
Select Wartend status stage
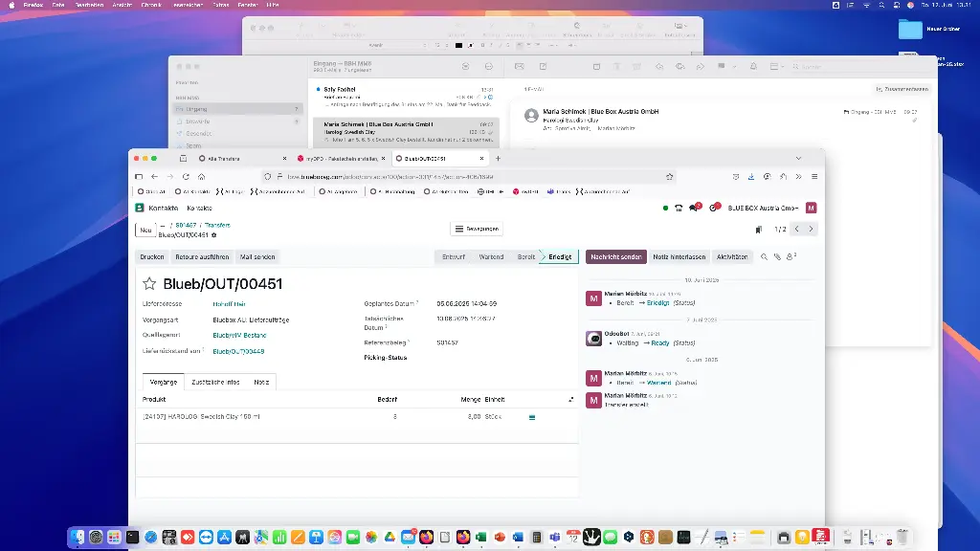click(x=491, y=256)
